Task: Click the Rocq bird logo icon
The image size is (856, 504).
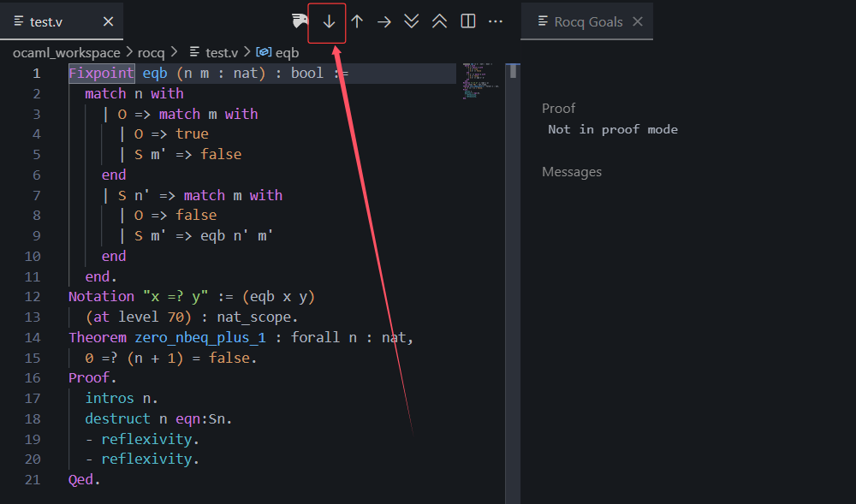Action: [x=300, y=21]
